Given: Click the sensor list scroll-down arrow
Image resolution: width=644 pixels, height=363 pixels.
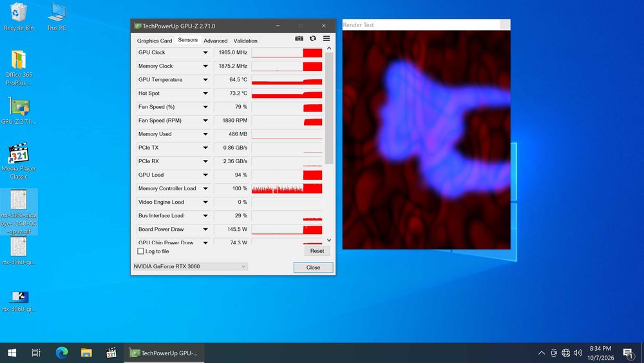Looking at the screenshot, I should pyautogui.click(x=329, y=240).
